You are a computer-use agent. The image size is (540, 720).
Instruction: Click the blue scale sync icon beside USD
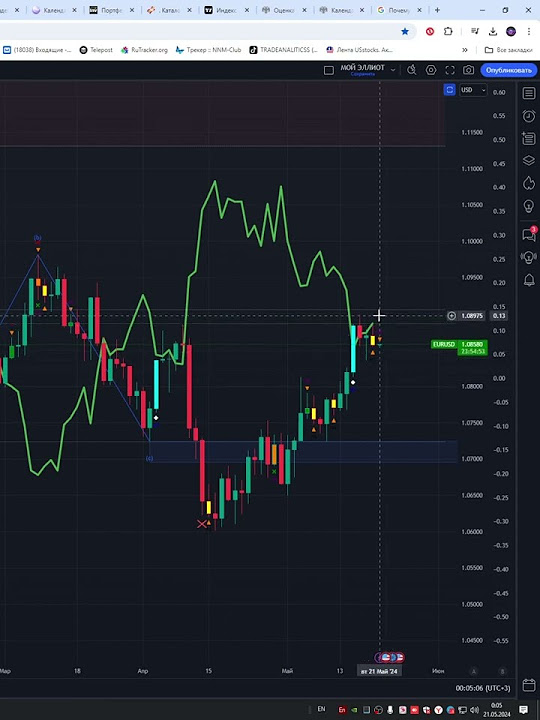click(x=449, y=90)
